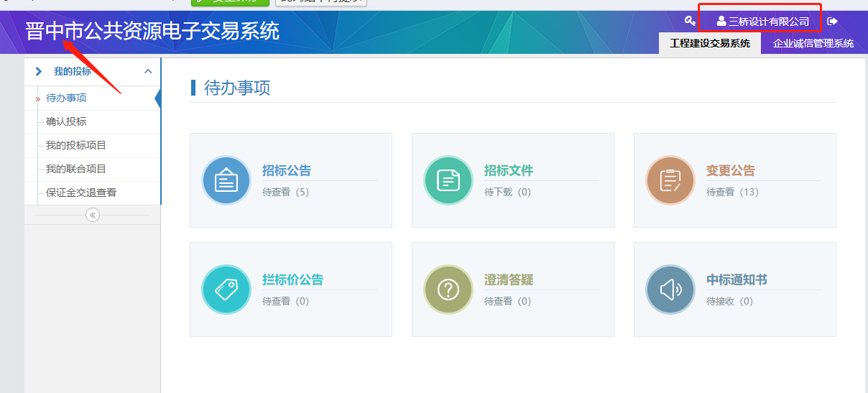Screen dimensions: 868x393
Task: Click the 拦标价公告 price tag icon
Action: click(x=226, y=290)
